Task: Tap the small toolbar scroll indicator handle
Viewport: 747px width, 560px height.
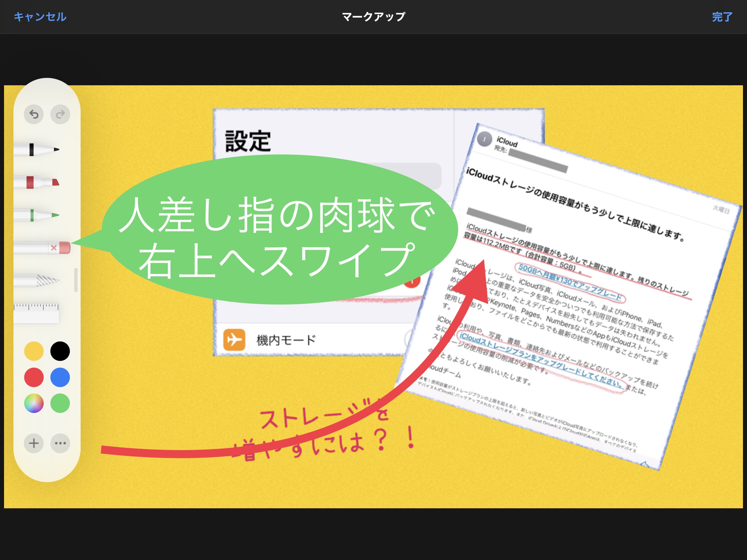Action: tap(76, 280)
